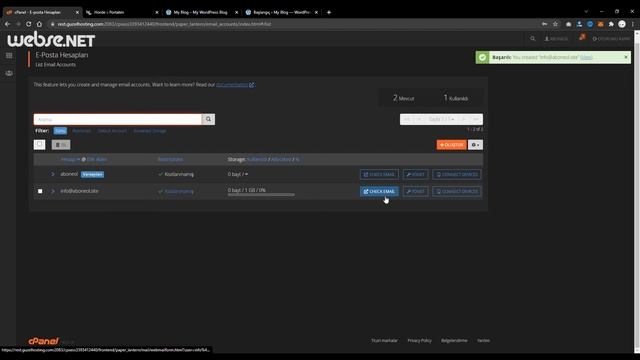Screen dimensions: 640x360
Task: Click the green success checkmark in the notification
Action: pyautogui.click(x=482, y=58)
